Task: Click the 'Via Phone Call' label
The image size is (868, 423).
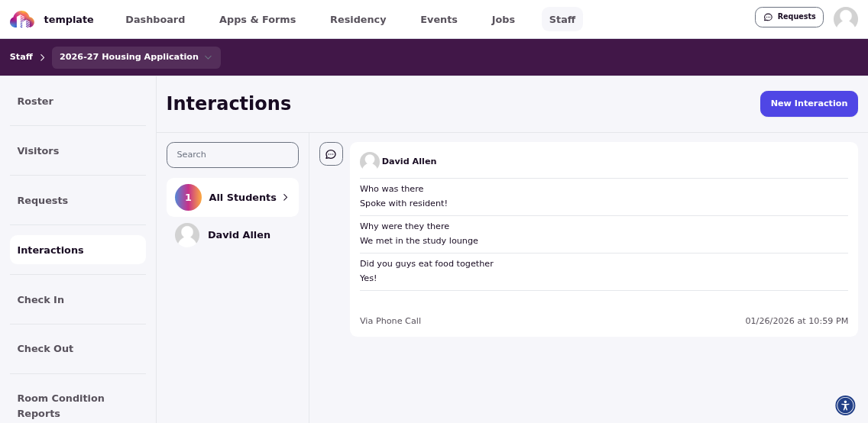Action: tap(390, 321)
